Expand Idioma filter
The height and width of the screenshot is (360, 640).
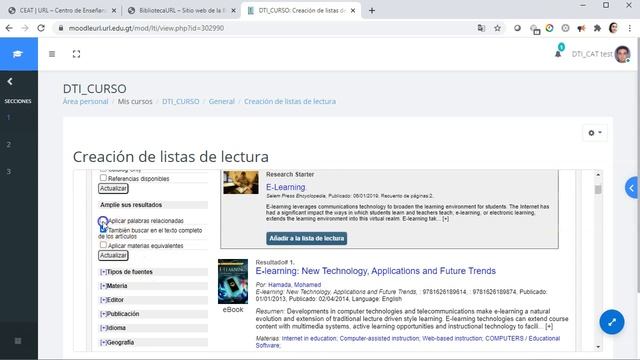pos(113,328)
